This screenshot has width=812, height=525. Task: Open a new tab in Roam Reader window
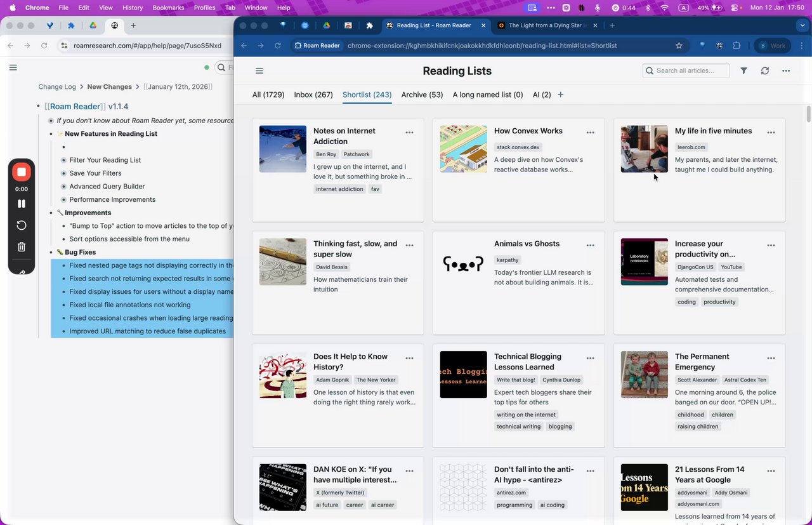point(612,25)
